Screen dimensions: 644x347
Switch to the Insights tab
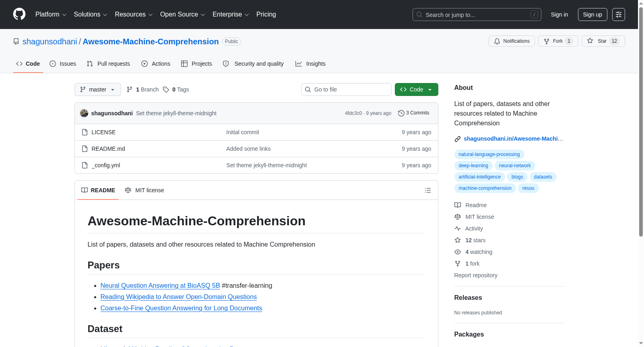[310, 64]
